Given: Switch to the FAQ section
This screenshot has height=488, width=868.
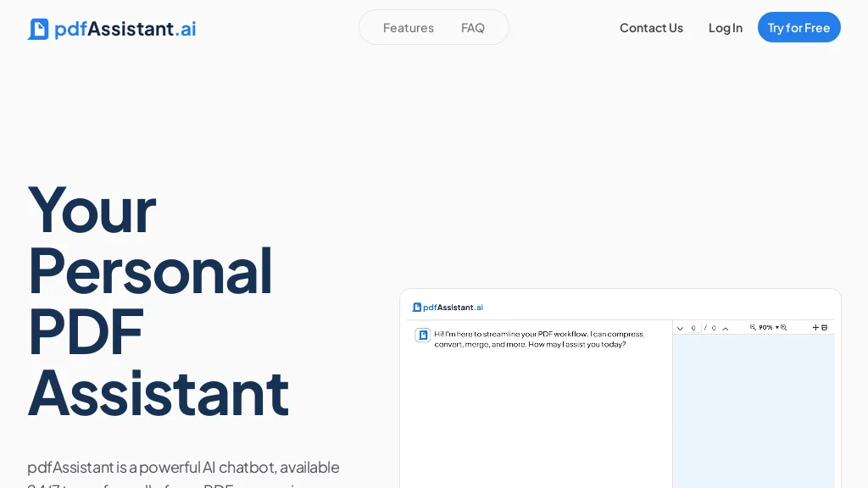Looking at the screenshot, I should (473, 27).
